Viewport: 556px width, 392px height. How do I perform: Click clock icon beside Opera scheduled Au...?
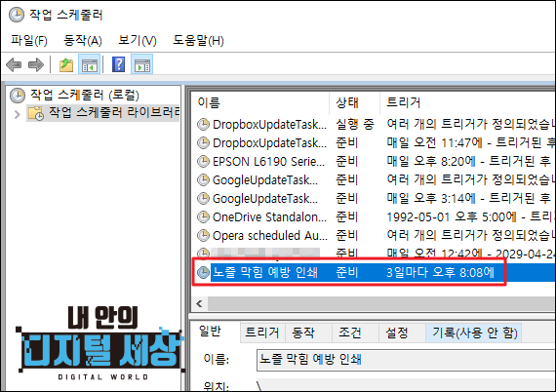coord(203,235)
